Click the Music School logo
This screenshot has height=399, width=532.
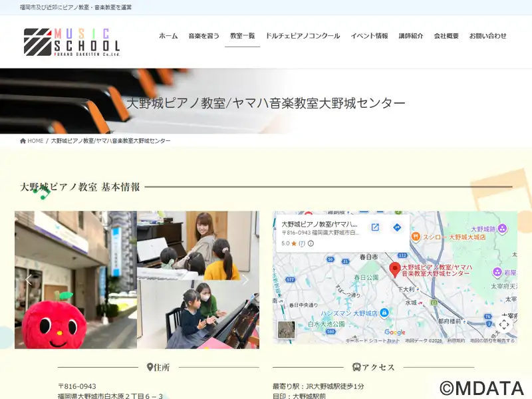(72, 41)
